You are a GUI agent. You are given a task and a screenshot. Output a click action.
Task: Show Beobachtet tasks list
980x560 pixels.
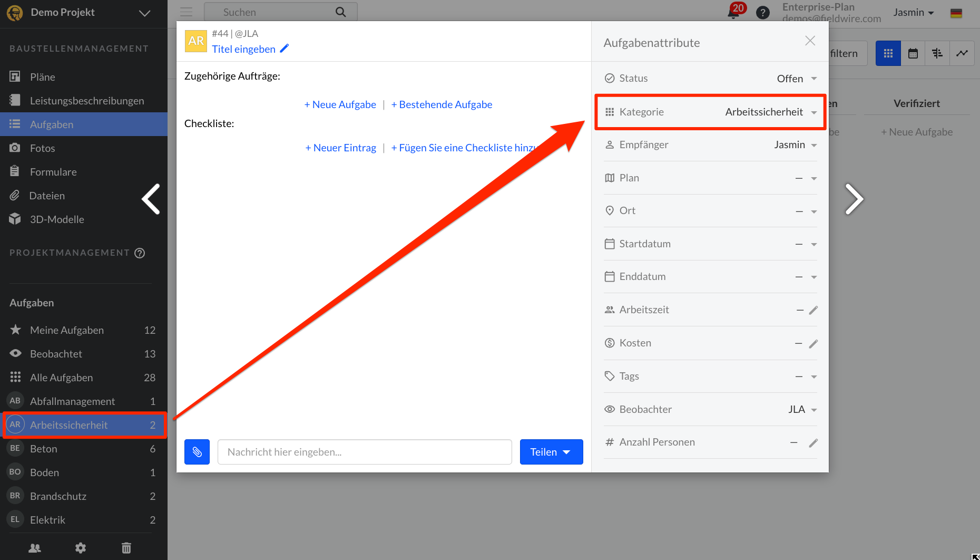coord(84,354)
